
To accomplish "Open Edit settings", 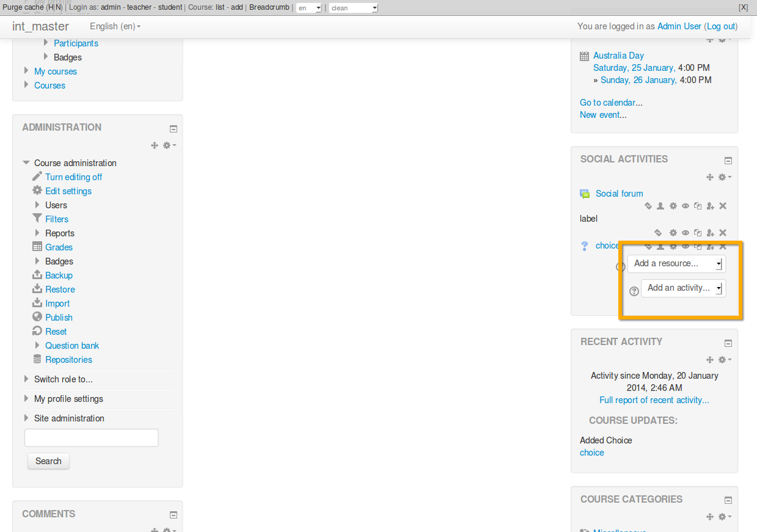I will [68, 191].
